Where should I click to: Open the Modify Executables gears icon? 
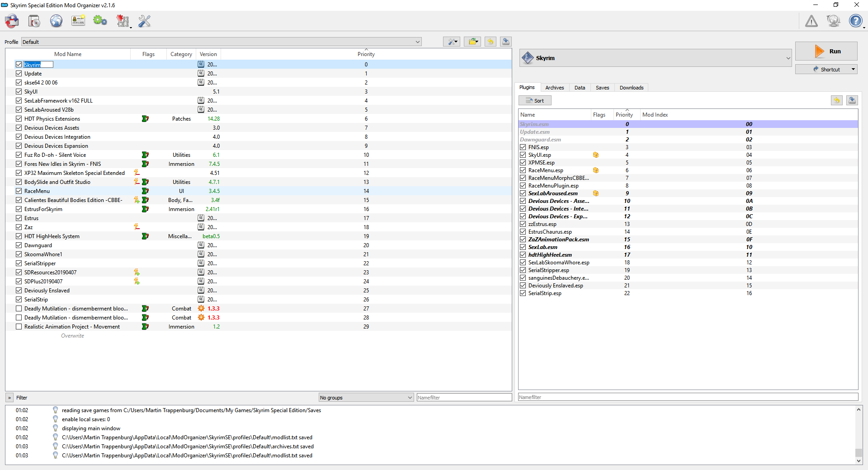pos(100,21)
